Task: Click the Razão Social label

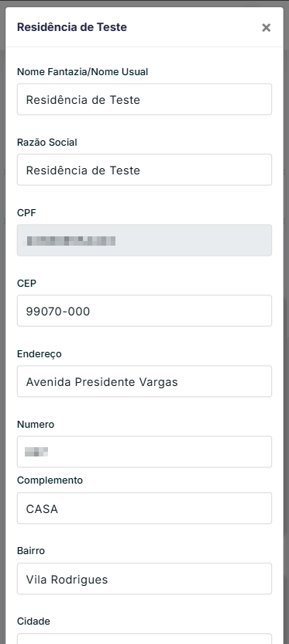Action: [46, 143]
